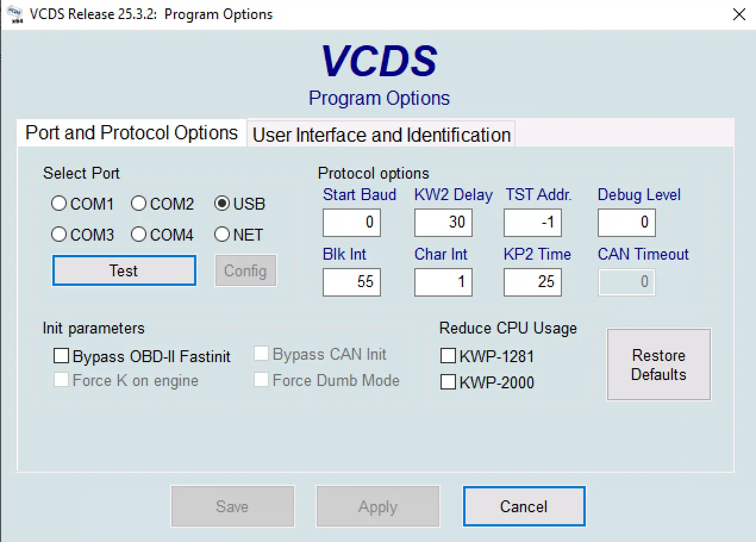Choose the USB port radio button
This screenshot has width=756, height=542.
click(222, 204)
